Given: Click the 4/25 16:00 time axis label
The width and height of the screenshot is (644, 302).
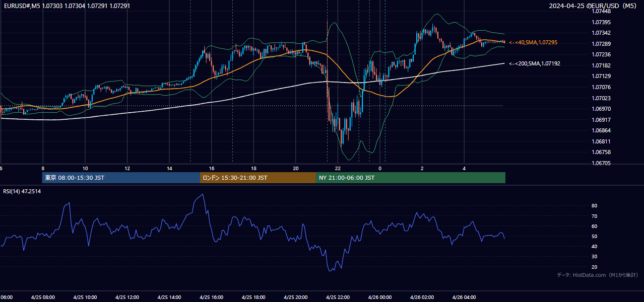Looking at the screenshot, I should 211,297.
